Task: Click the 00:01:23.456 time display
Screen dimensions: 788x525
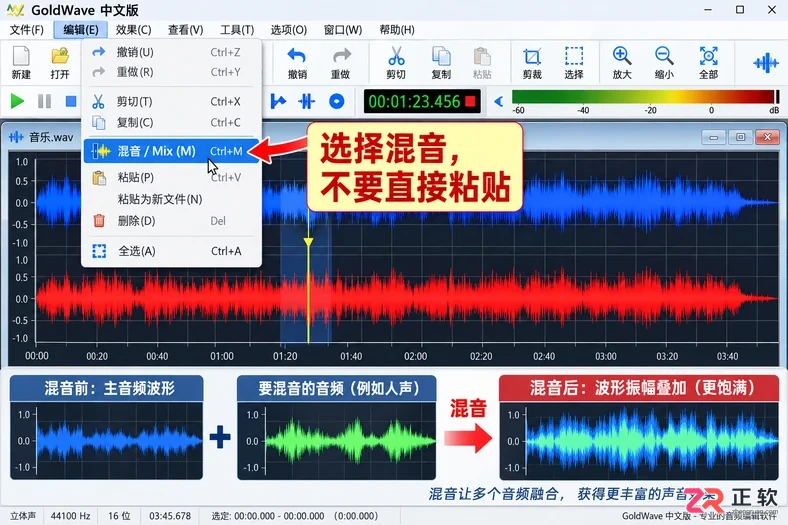Action: point(422,101)
